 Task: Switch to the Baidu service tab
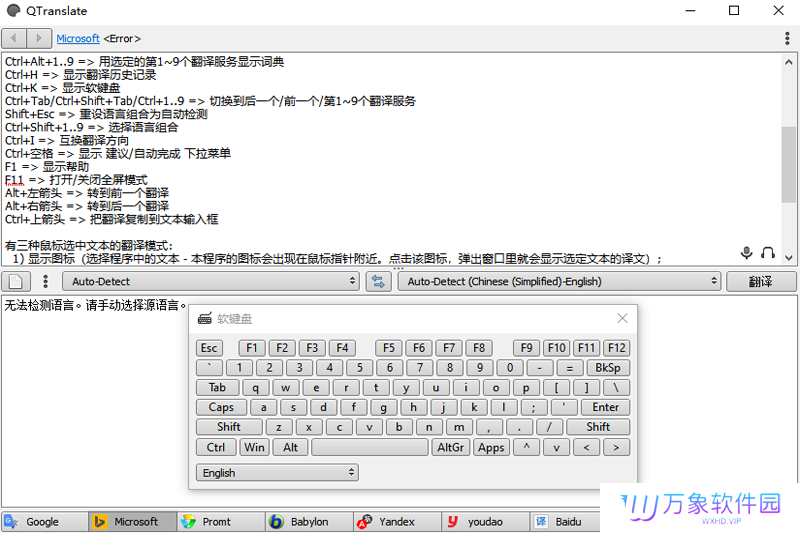tap(566, 522)
